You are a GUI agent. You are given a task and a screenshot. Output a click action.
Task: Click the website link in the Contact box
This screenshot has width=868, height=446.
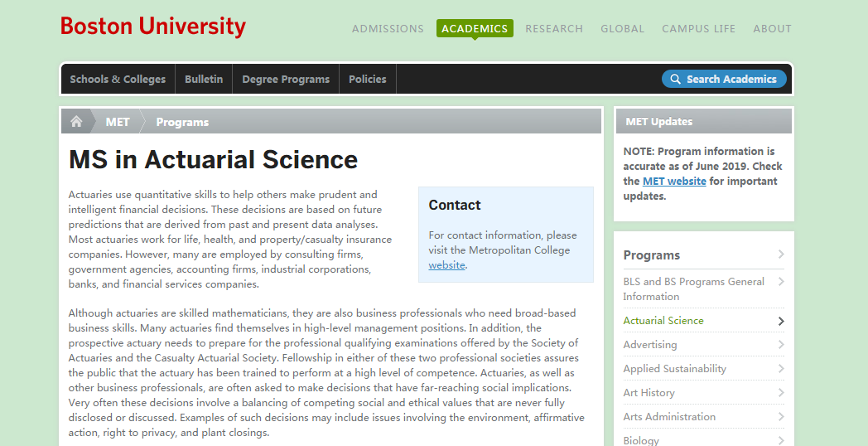click(x=446, y=265)
